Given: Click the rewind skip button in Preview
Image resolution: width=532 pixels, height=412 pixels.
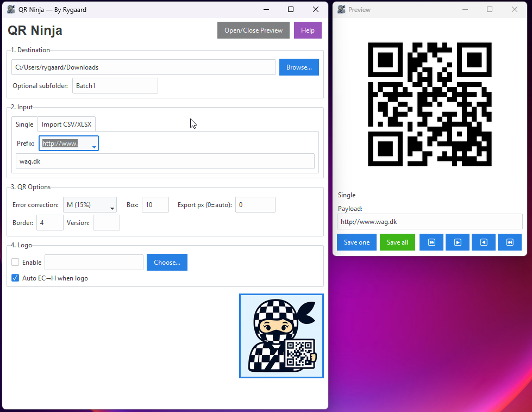Looking at the screenshot, I should 510,242.
